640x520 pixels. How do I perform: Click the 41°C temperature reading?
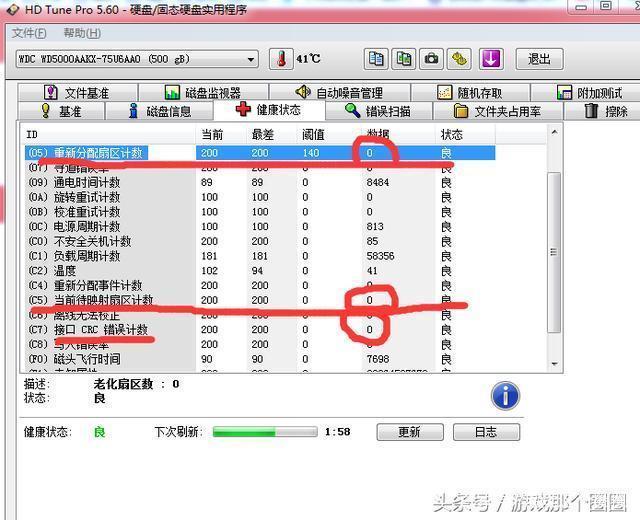click(x=308, y=59)
